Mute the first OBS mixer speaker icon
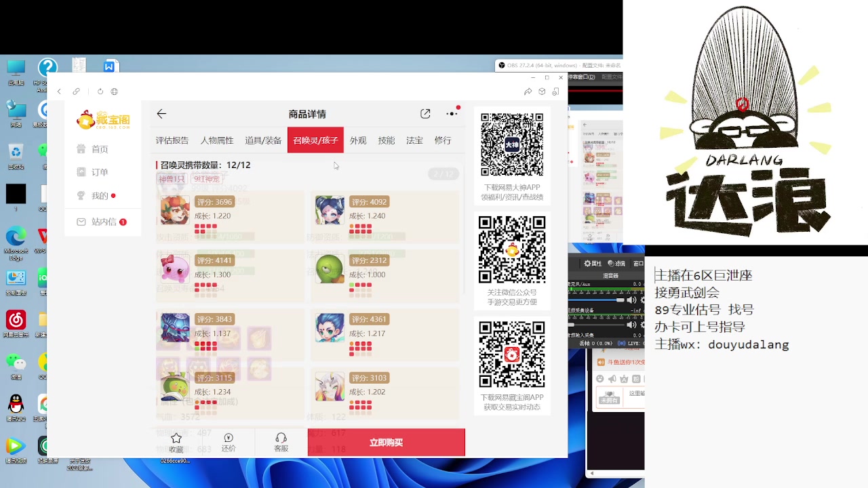 pos(631,300)
